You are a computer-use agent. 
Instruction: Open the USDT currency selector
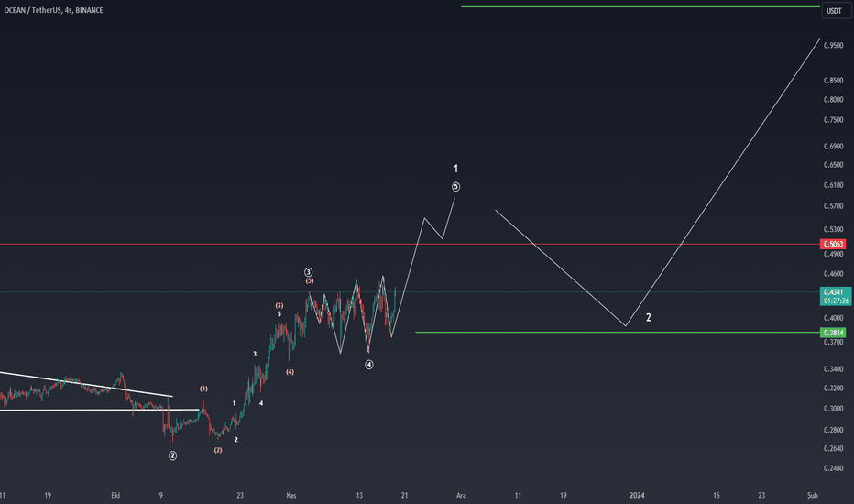(834, 11)
